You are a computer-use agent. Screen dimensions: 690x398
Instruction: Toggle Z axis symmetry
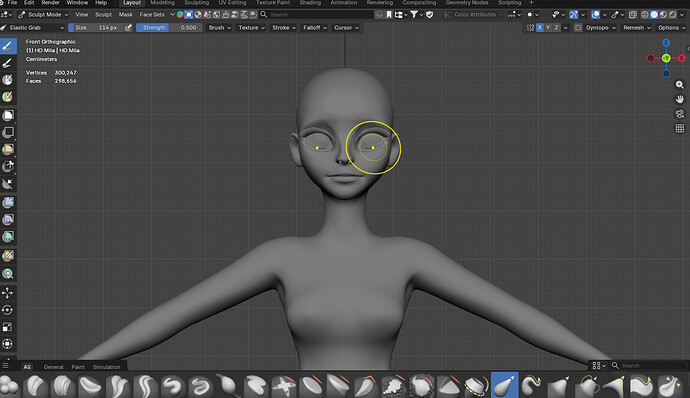(557, 28)
